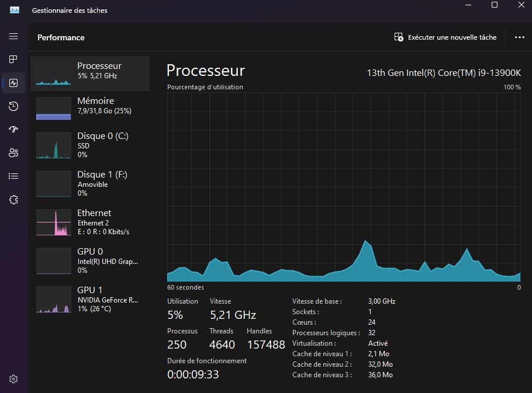Click the Pourcentage d'utilisation label

coord(205,87)
